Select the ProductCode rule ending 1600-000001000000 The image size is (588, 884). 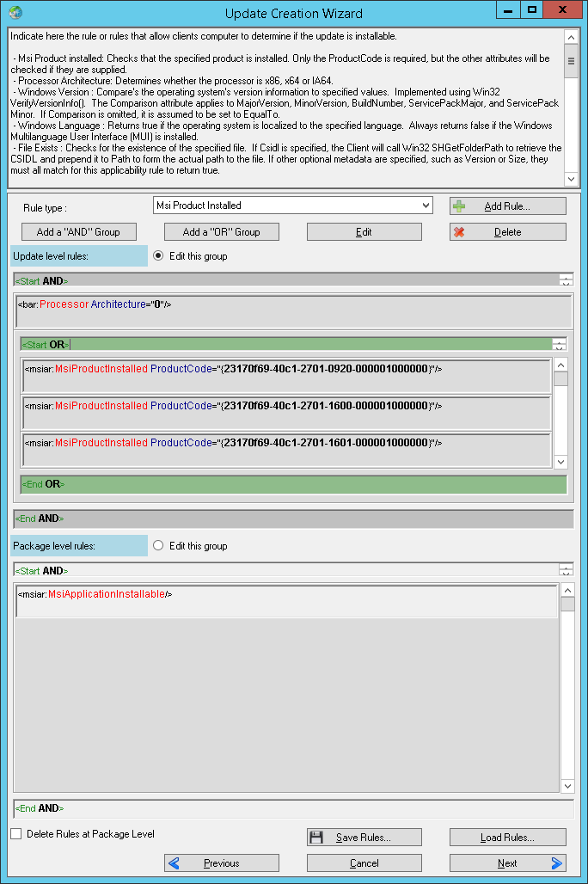286,413
